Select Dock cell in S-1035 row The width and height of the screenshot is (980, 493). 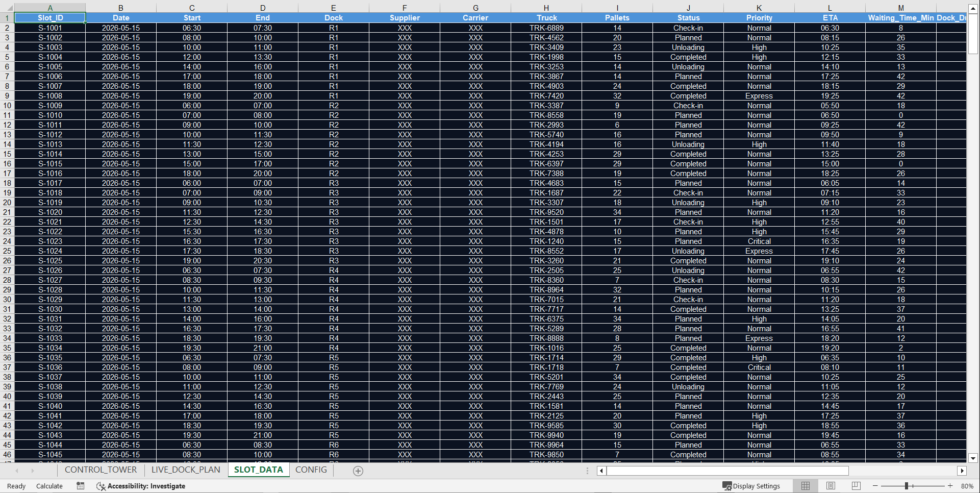[x=334, y=358]
